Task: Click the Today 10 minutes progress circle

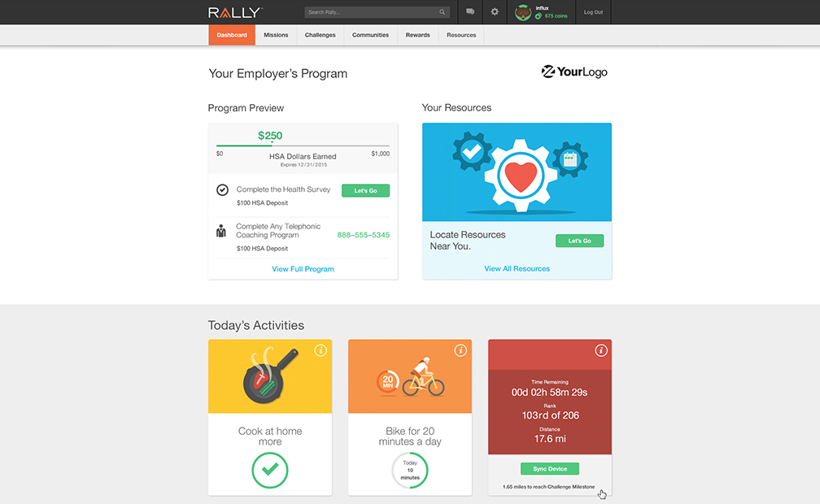Action: (x=410, y=471)
